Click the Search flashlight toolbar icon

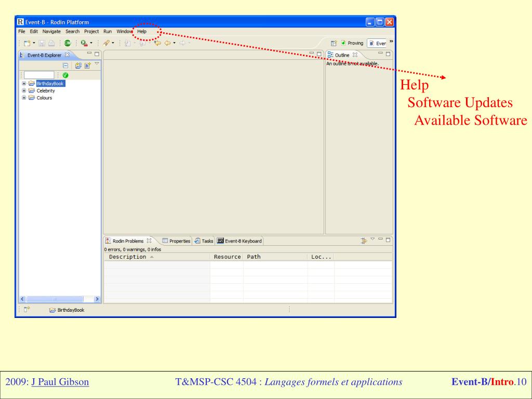click(x=107, y=43)
